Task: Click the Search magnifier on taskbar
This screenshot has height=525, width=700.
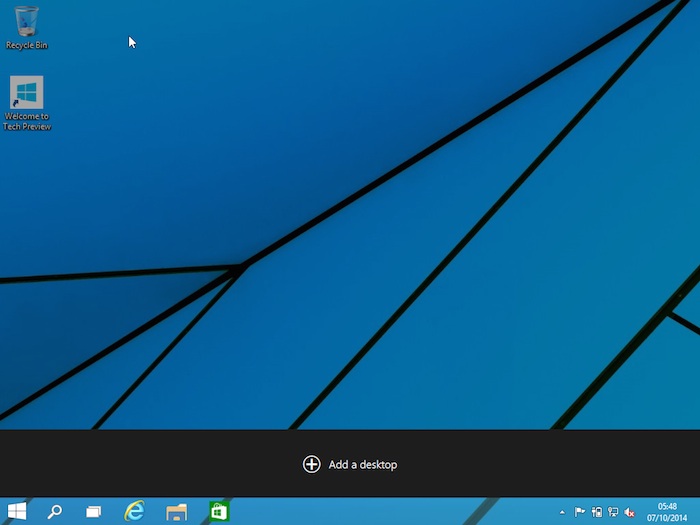Action: [x=55, y=511]
